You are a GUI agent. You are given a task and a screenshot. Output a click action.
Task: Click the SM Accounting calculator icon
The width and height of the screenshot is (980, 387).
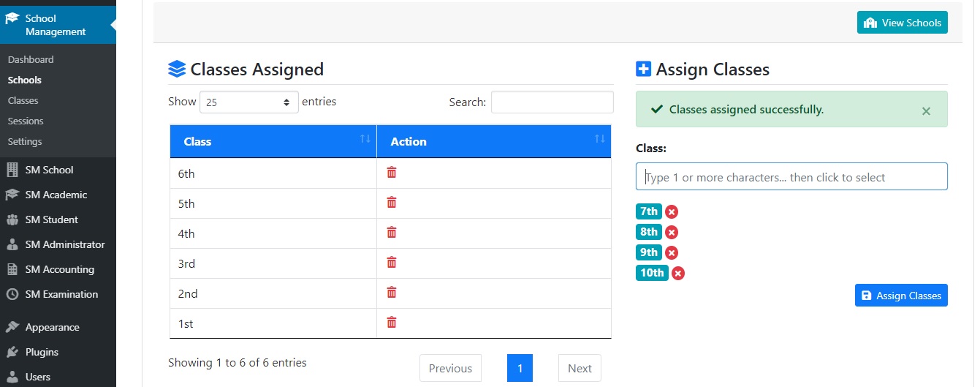[x=12, y=269]
